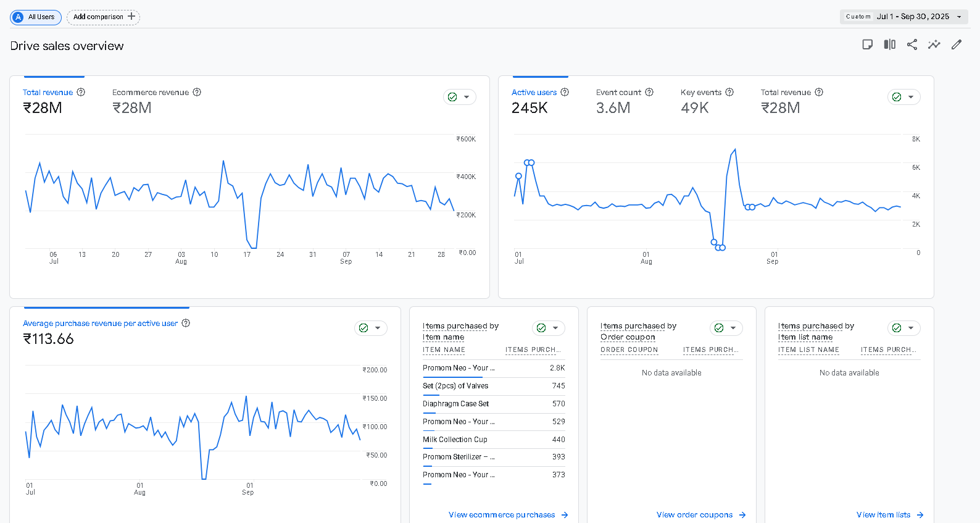Click the ORDER COUPON column header
Screen dimensions: 980x523
click(629, 350)
